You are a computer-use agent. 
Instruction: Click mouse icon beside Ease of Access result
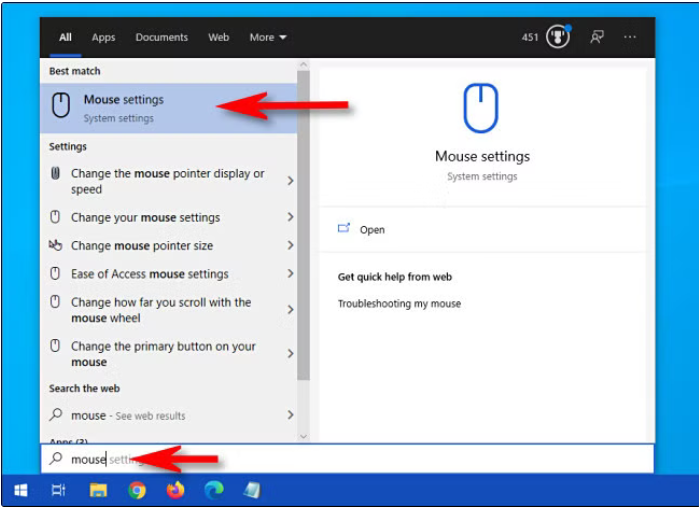(x=55, y=273)
